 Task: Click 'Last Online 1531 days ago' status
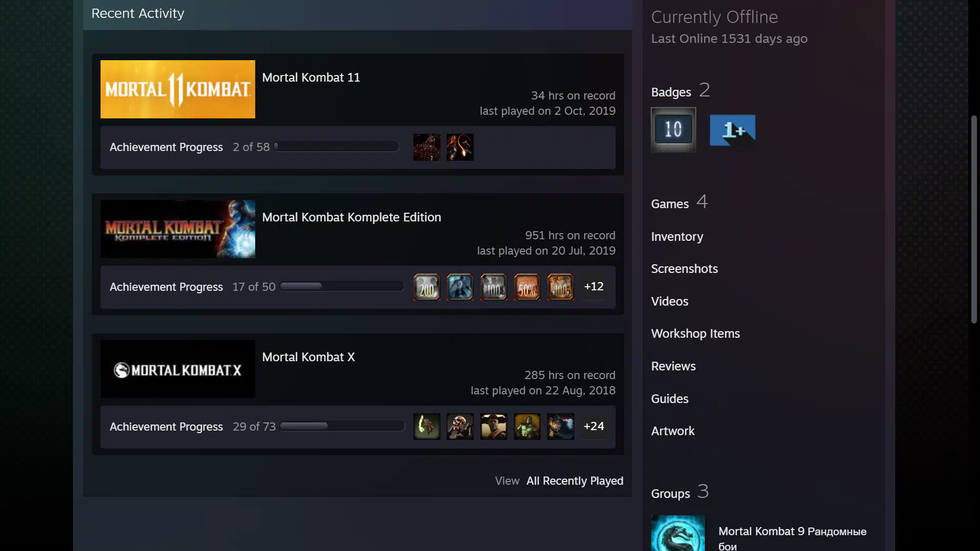coord(729,39)
